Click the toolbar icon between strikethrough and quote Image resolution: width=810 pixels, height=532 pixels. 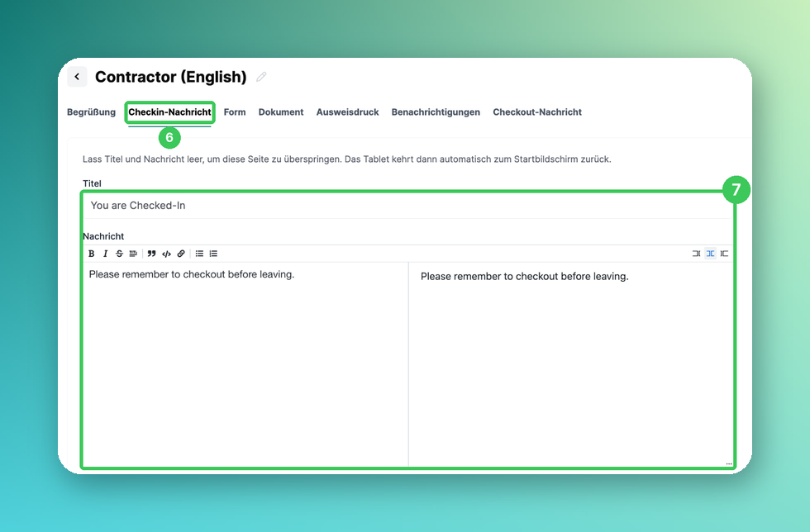tap(133, 254)
